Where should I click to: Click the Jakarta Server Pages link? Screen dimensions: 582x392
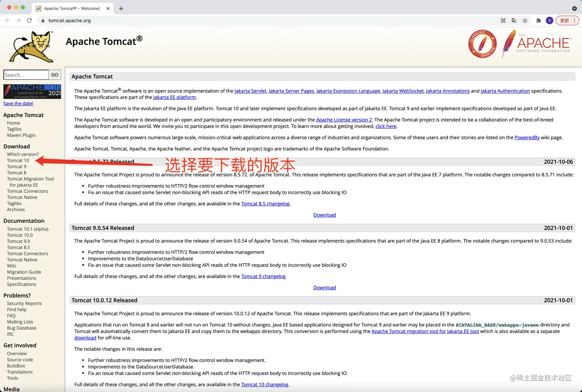(291, 91)
